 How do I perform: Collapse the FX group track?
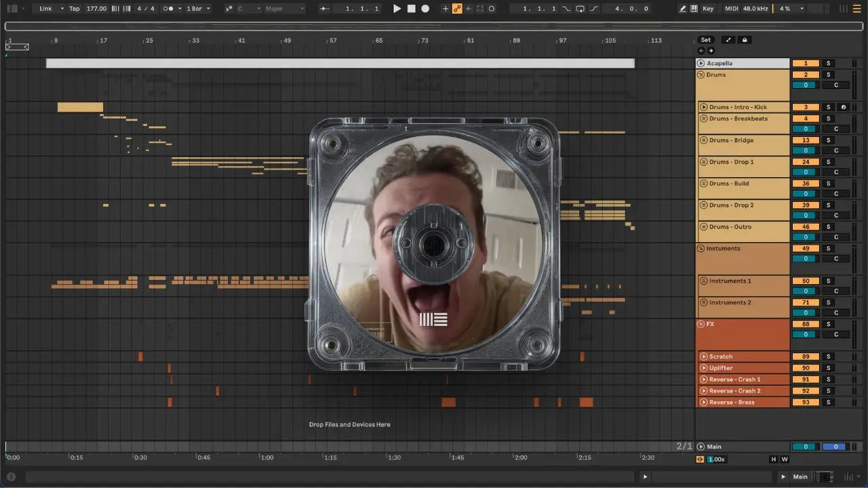click(x=701, y=325)
